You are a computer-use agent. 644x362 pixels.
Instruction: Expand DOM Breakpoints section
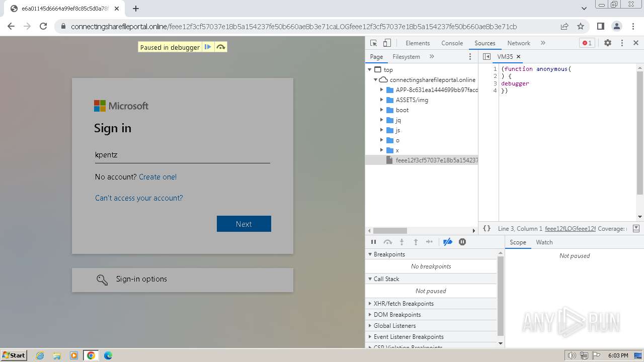click(431, 315)
